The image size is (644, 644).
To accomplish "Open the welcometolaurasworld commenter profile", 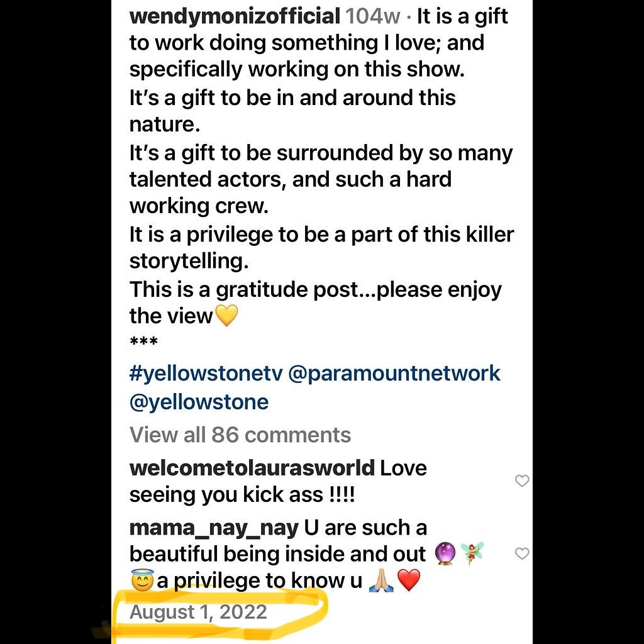I will click(252, 469).
